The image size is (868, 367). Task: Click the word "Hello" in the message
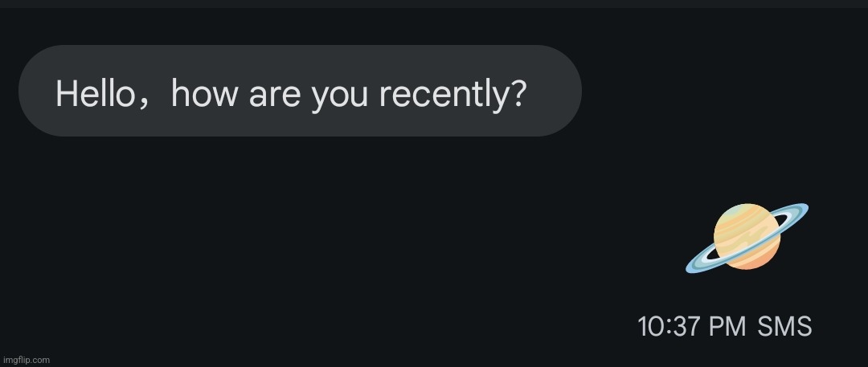[93, 93]
